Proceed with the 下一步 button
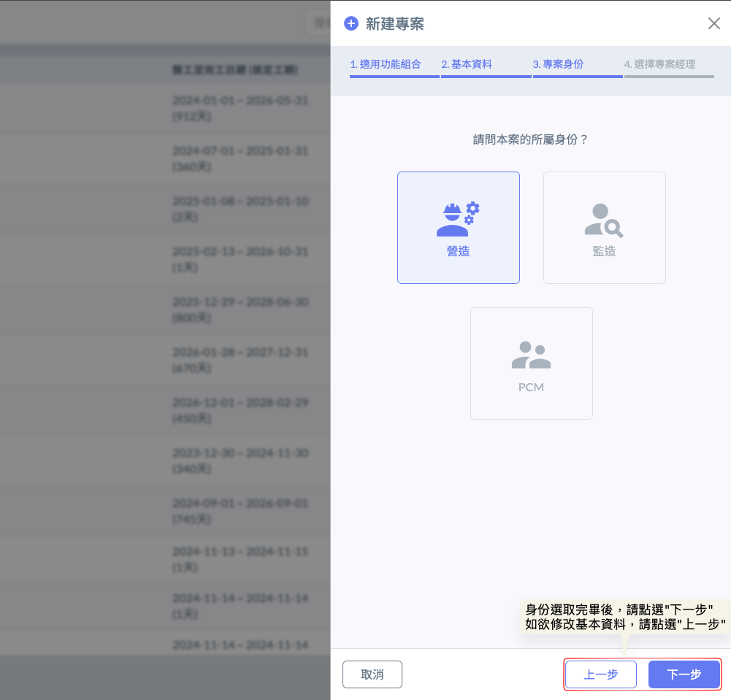Image resolution: width=731 pixels, height=700 pixels. coord(684,674)
